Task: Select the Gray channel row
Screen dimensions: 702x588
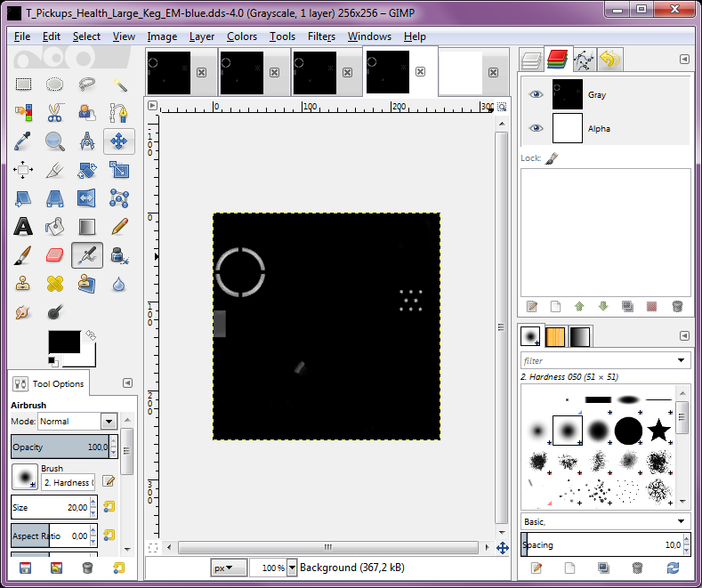Action: point(623,94)
